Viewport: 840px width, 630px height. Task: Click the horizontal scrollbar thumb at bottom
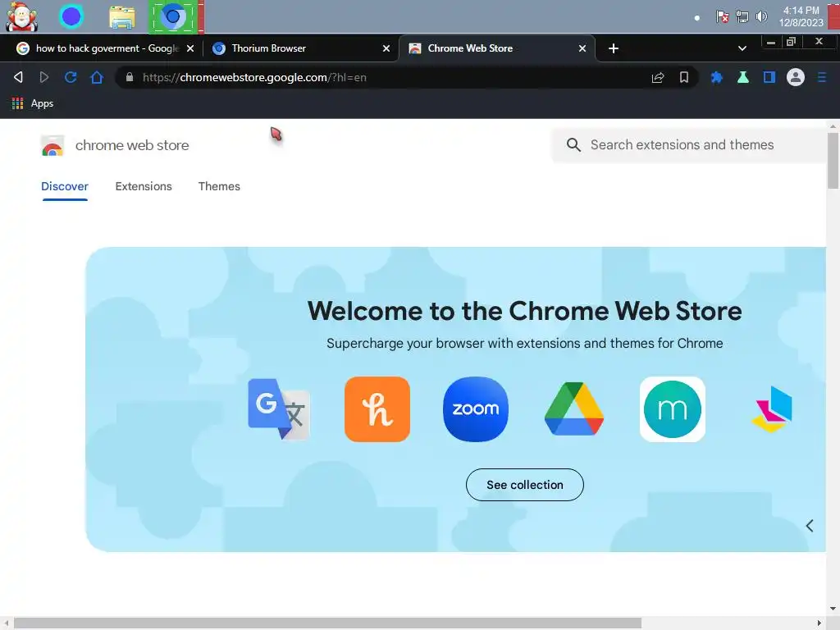(328, 623)
